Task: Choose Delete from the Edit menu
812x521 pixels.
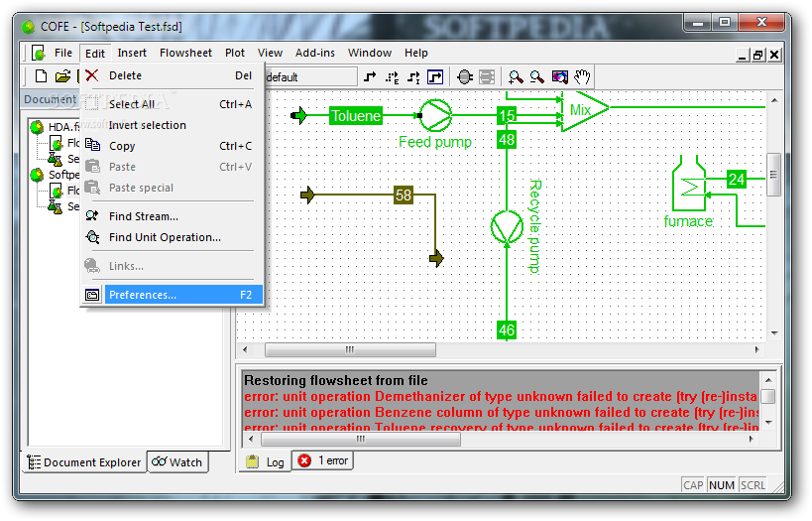Action: [x=173, y=75]
